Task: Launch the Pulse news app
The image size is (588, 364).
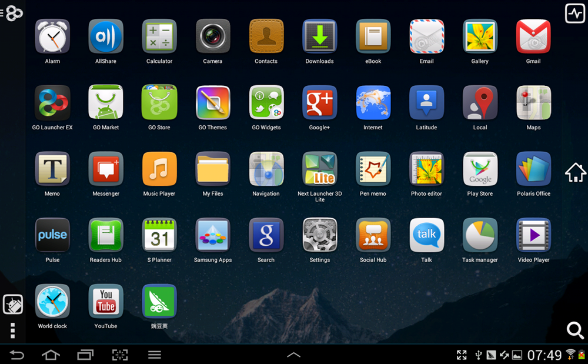Action: 52,235
